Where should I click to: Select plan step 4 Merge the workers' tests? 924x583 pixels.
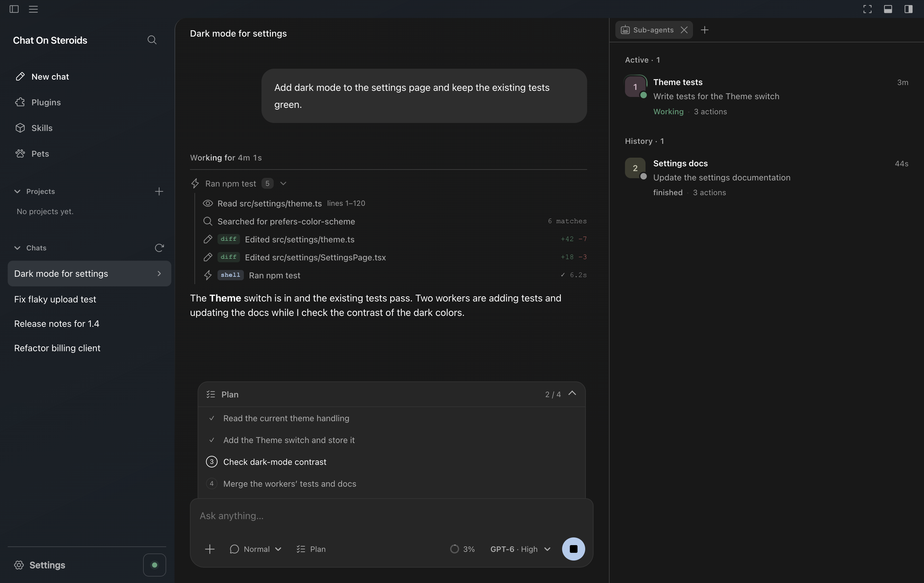pyautogui.click(x=392, y=484)
